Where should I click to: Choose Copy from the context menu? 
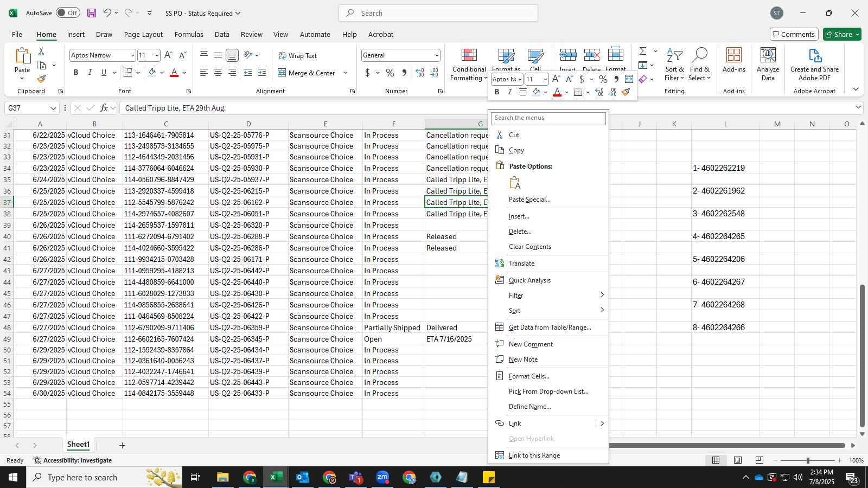pos(548,150)
